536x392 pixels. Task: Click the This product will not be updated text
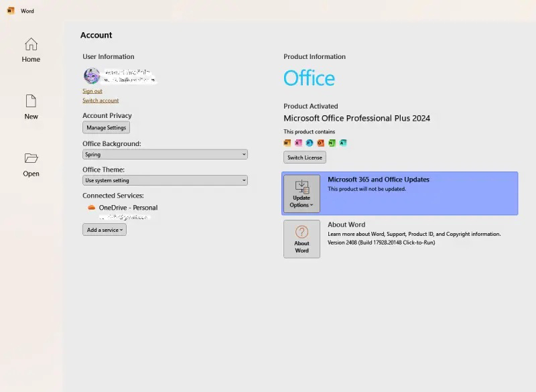pyautogui.click(x=366, y=189)
